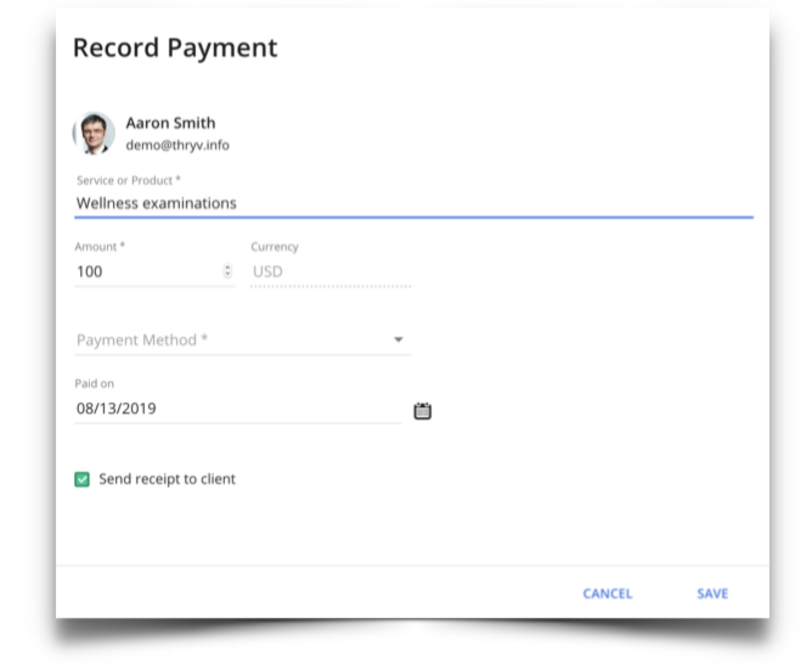Click the Paid on date field
The width and height of the screenshot is (812, 669).
point(238,408)
